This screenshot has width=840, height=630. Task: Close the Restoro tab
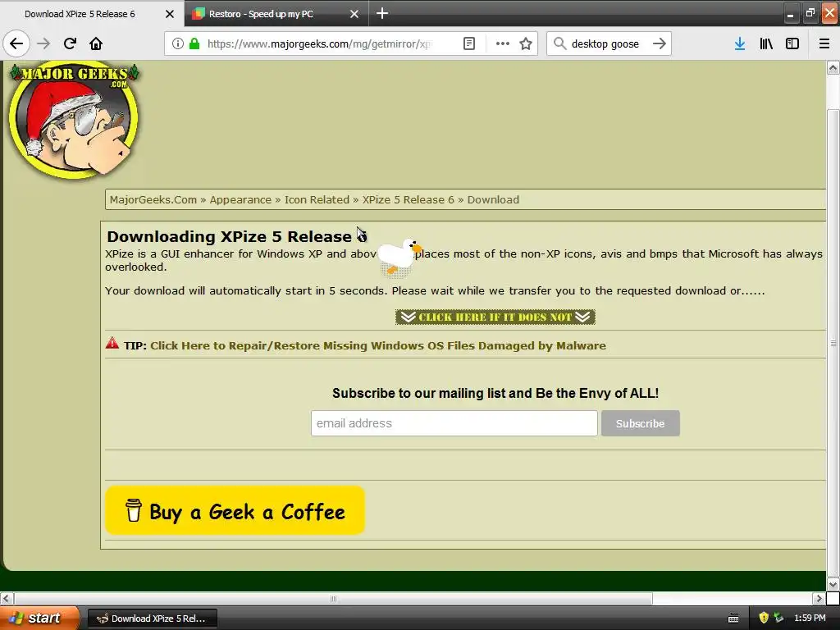coord(354,14)
